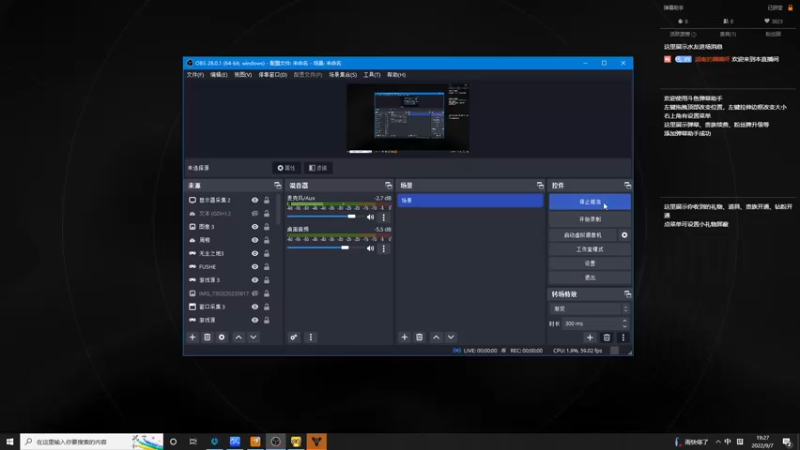Lock the FUSHE source
Image resolution: width=800 pixels, height=450 pixels.
[266, 267]
